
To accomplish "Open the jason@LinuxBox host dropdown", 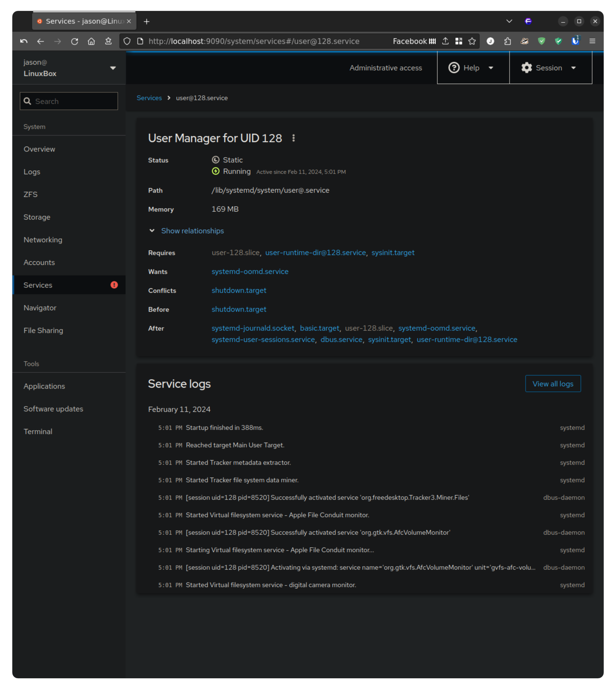I will pos(113,68).
